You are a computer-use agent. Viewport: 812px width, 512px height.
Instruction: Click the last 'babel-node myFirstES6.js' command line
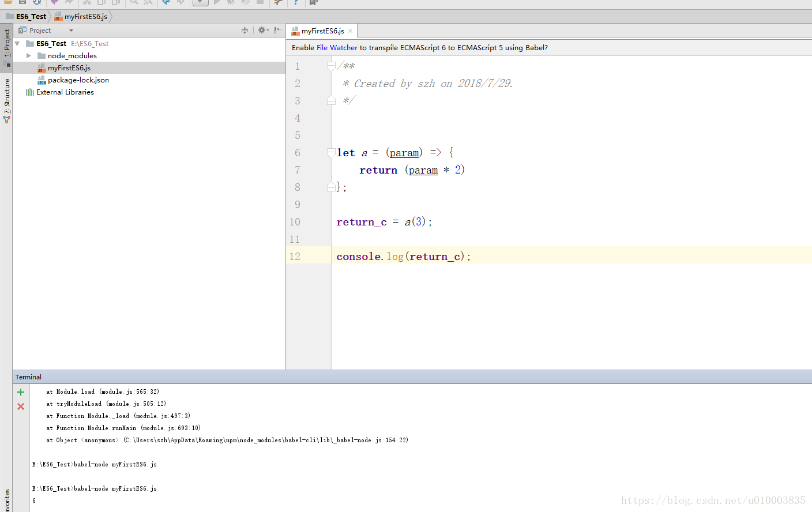(95, 488)
